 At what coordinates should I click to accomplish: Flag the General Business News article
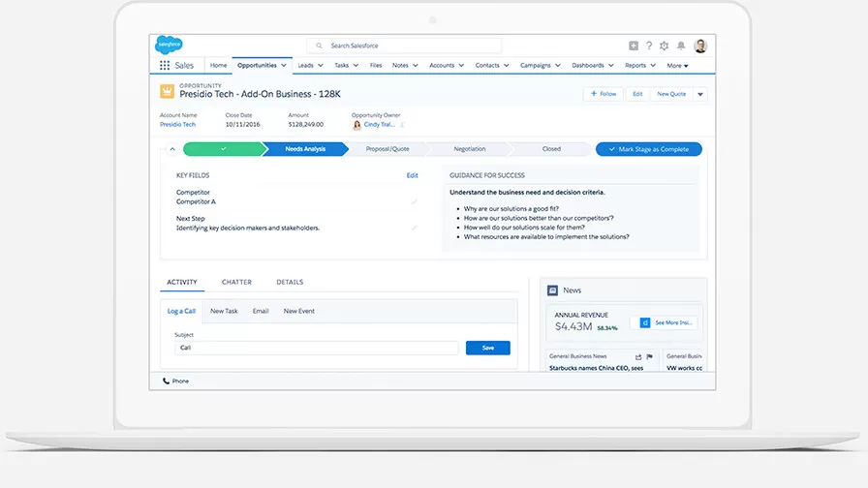coord(649,356)
